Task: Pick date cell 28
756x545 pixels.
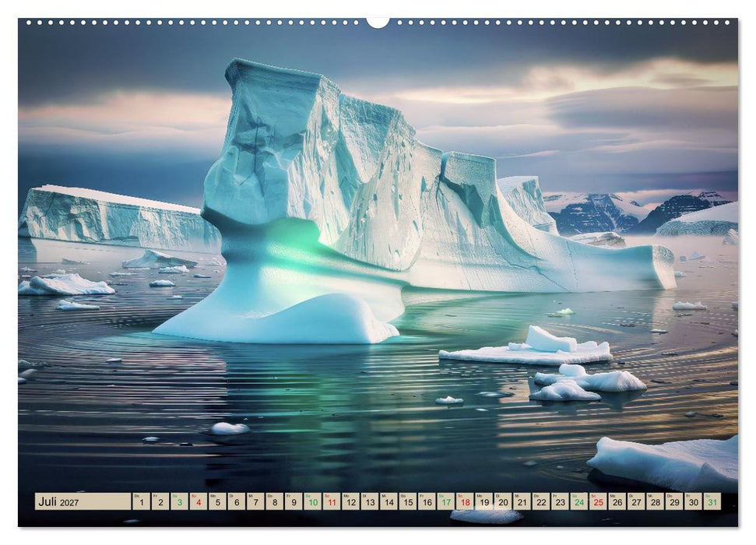Action: coord(656,501)
